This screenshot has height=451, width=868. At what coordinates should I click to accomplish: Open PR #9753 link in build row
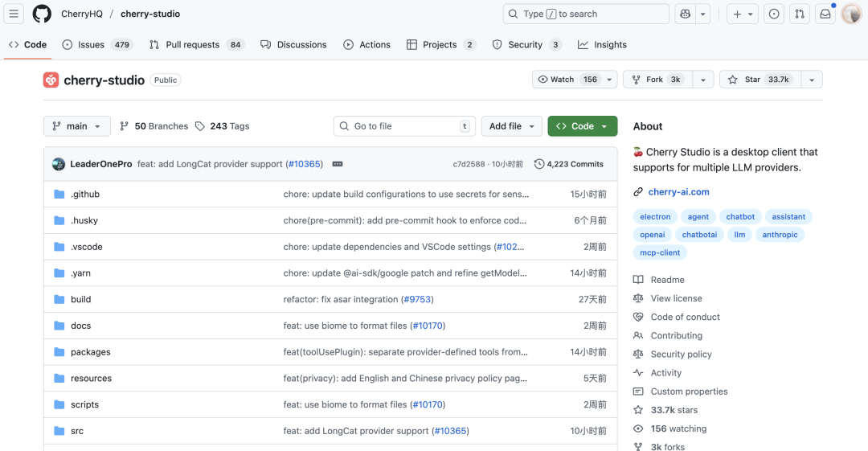click(417, 299)
